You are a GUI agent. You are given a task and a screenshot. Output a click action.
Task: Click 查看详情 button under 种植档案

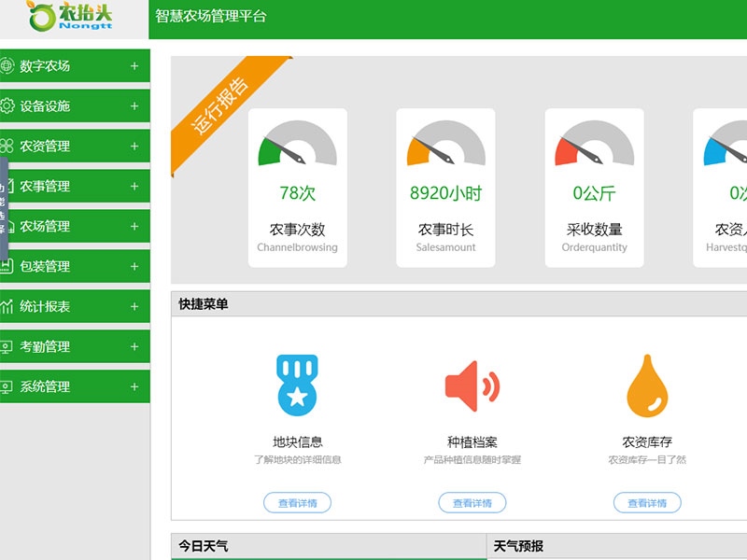click(472, 503)
